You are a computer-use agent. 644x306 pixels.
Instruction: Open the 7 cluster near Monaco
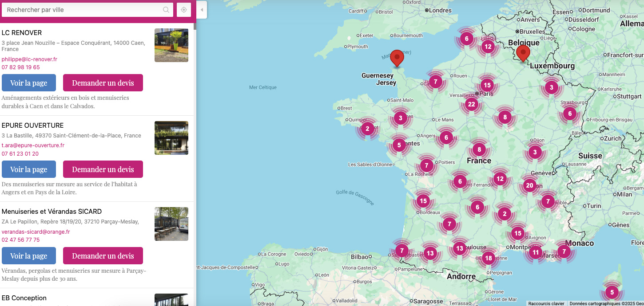pyautogui.click(x=564, y=251)
